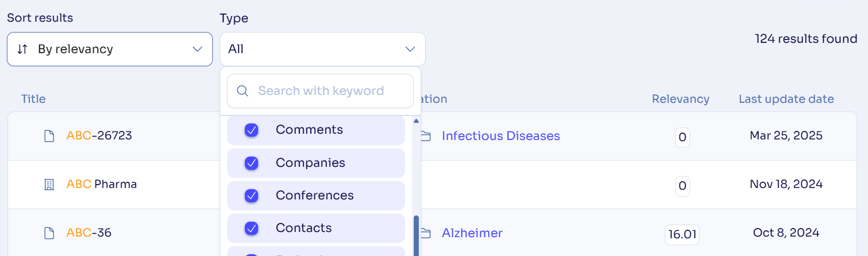Open the By relevancy sort dropdown
The width and height of the screenshot is (868, 256).
pyautogui.click(x=110, y=49)
